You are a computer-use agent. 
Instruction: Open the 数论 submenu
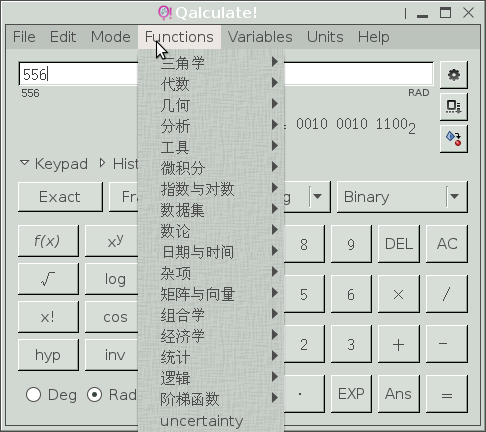click(x=211, y=231)
